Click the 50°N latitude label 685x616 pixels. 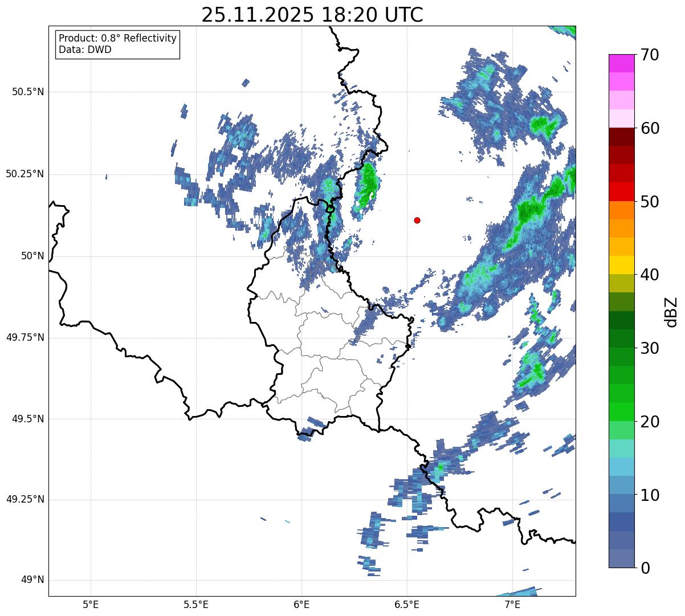32,256
